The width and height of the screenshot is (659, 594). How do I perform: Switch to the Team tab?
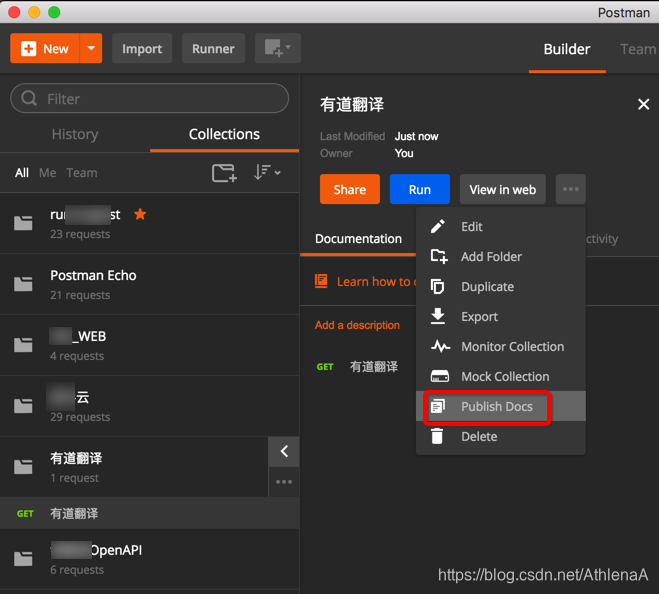638,49
